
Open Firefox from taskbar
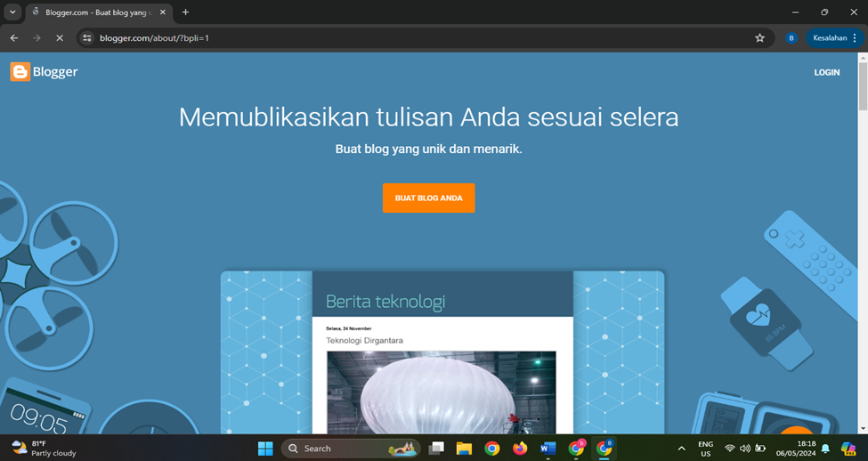coord(520,449)
